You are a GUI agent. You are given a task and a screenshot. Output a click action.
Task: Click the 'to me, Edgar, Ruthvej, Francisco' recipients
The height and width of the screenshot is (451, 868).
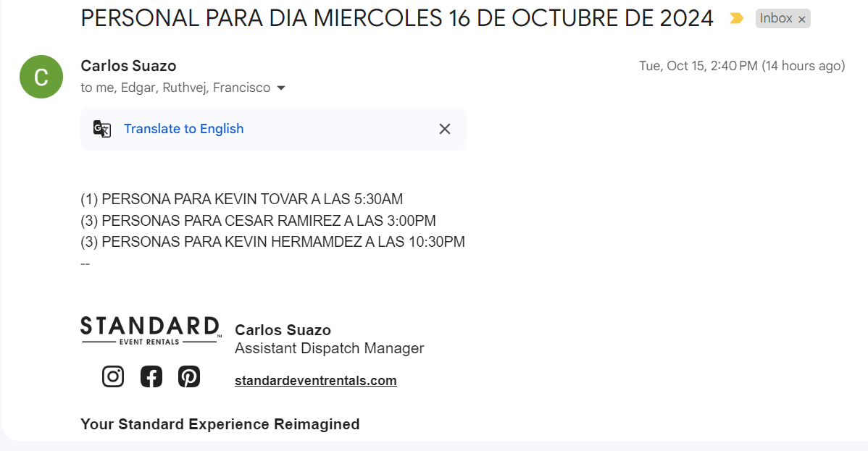[175, 88]
